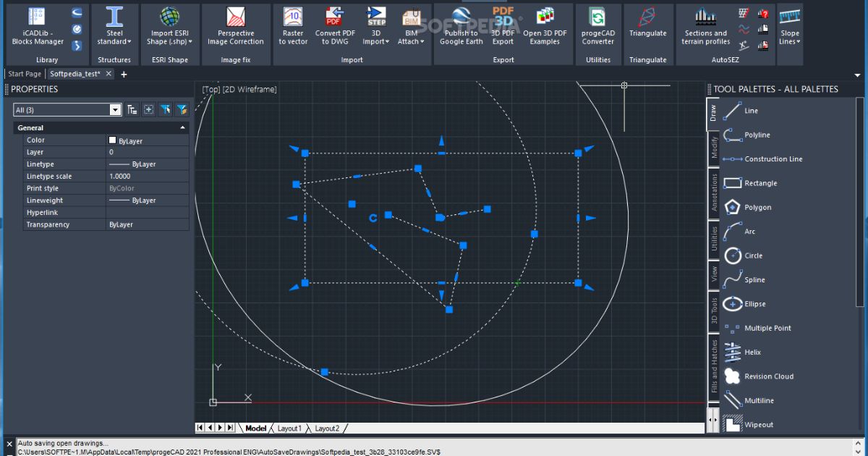Jump to last layout tab arrow
Image resolution: width=868 pixels, height=456 pixels.
tap(230, 428)
